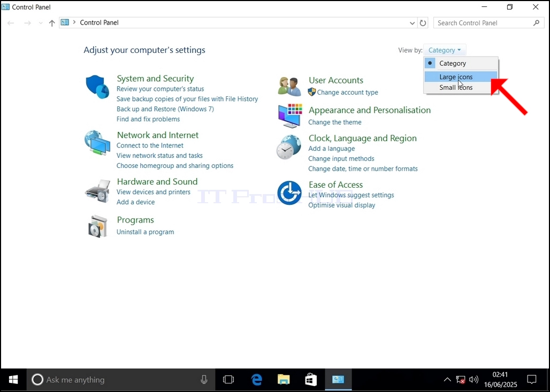
Task: Open the System and Security shield icon
Action: pyautogui.click(x=97, y=87)
